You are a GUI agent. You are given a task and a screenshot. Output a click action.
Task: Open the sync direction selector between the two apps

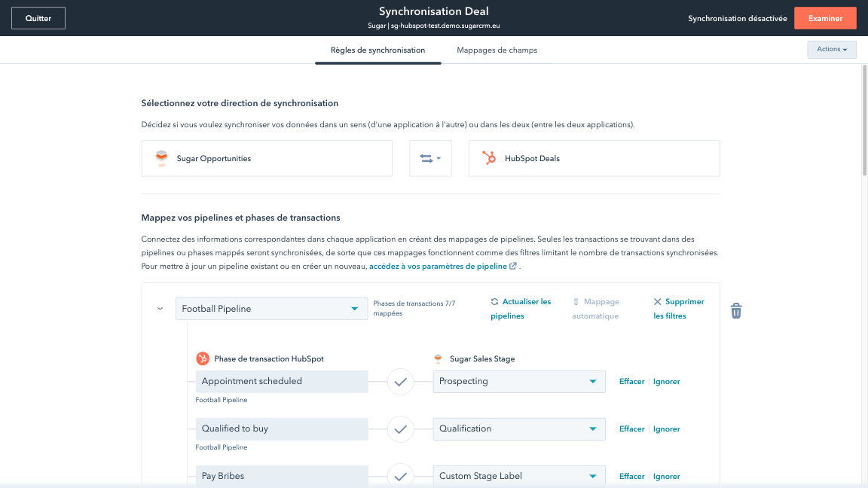click(430, 158)
